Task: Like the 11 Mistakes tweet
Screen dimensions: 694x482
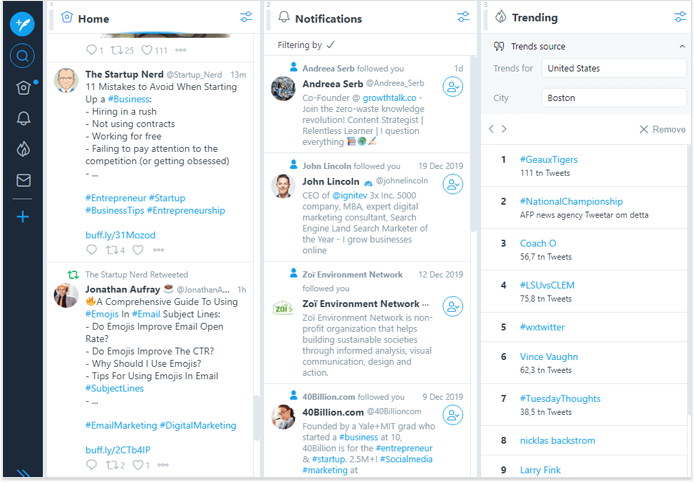Action: pyautogui.click(x=138, y=250)
